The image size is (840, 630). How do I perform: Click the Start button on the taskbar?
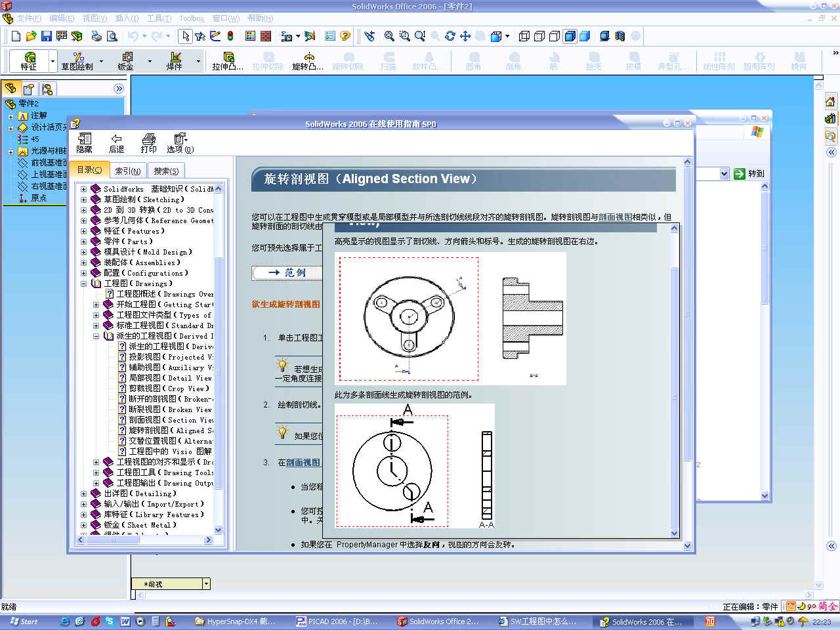coord(24,621)
